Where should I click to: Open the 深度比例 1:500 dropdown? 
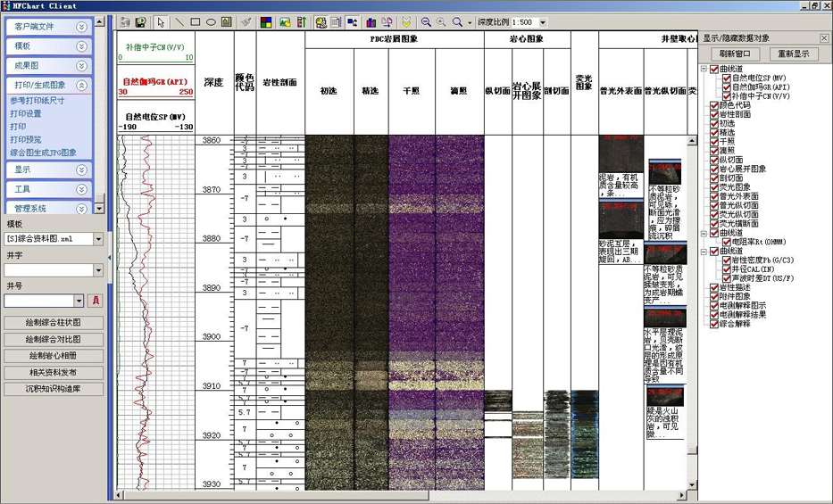point(543,22)
